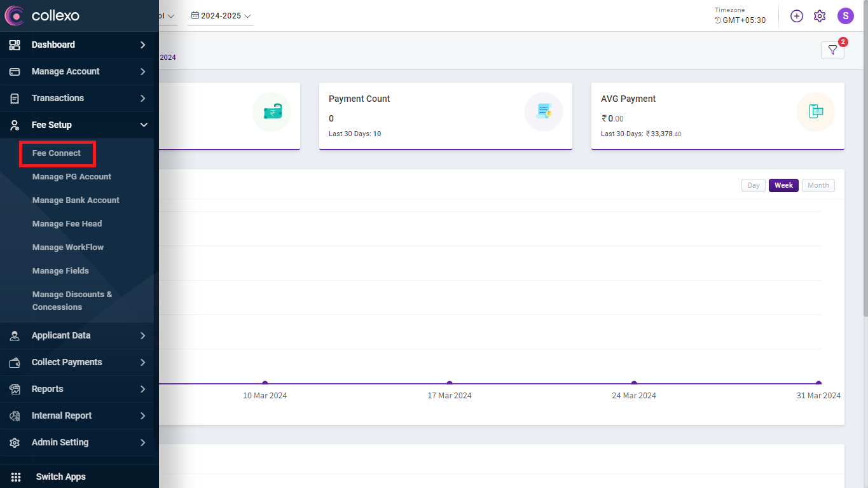The height and width of the screenshot is (488, 868).
Task: Click the filter funnel icon
Action: (832, 50)
